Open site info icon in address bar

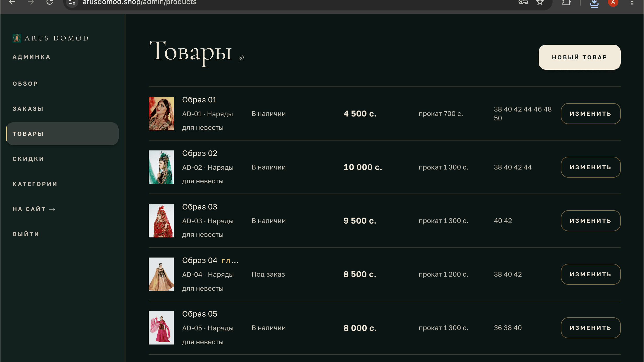click(x=72, y=3)
